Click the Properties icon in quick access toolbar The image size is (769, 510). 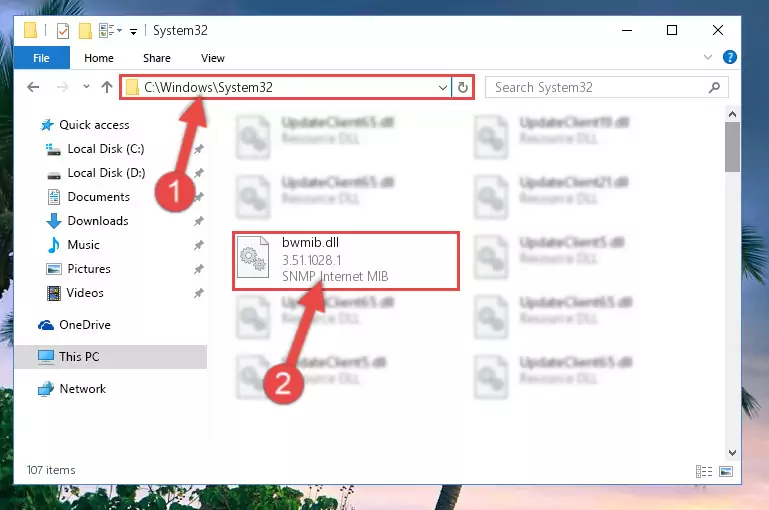point(63,31)
